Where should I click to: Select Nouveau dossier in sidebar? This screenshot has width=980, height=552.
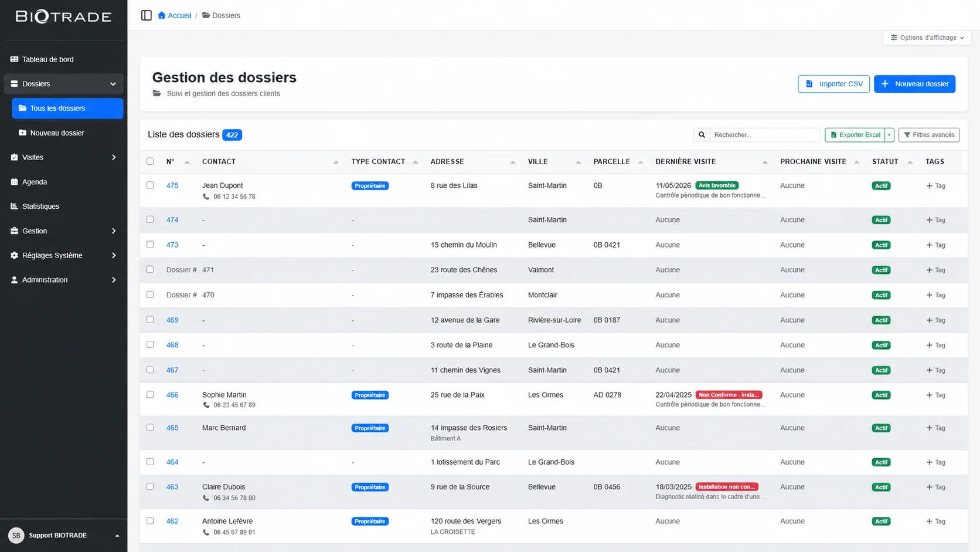(x=67, y=133)
